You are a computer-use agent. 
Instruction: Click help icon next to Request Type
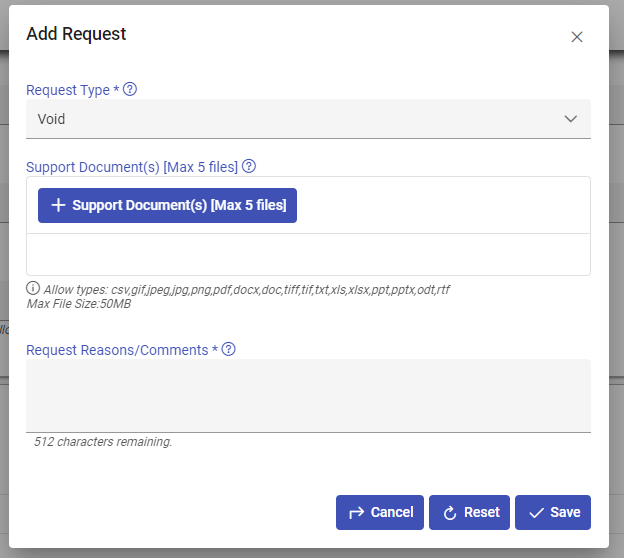coord(130,89)
